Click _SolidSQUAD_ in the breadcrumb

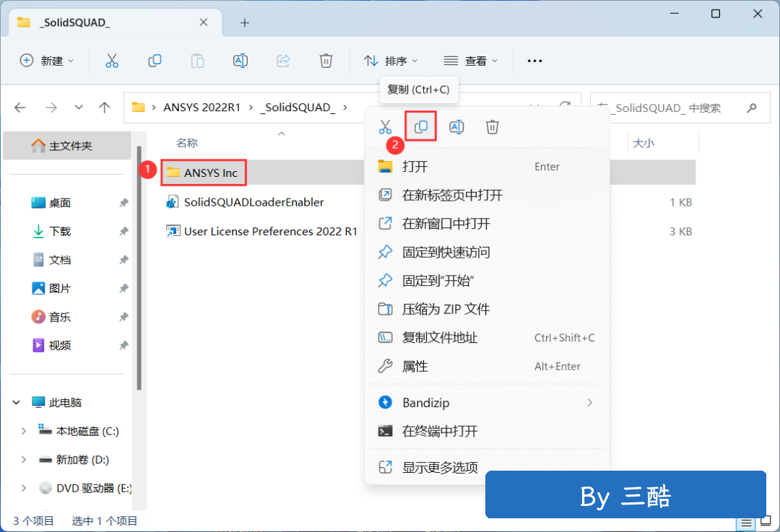(x=298, y=108)
